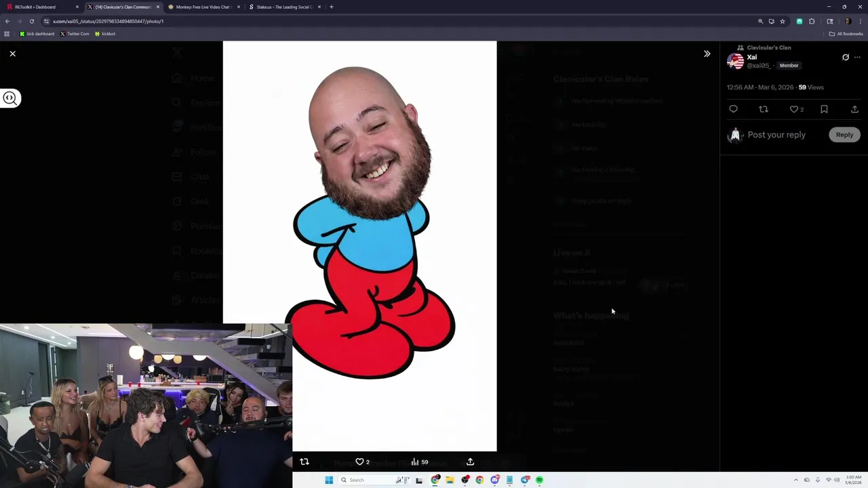Bookmark this page with the star
Screen dimensions: 868x488
click(x=783, y=21)
